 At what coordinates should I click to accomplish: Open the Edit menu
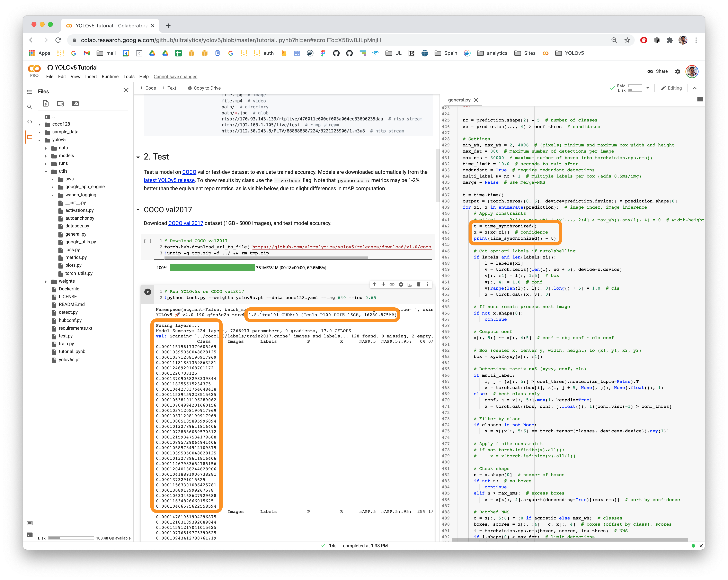62,77
